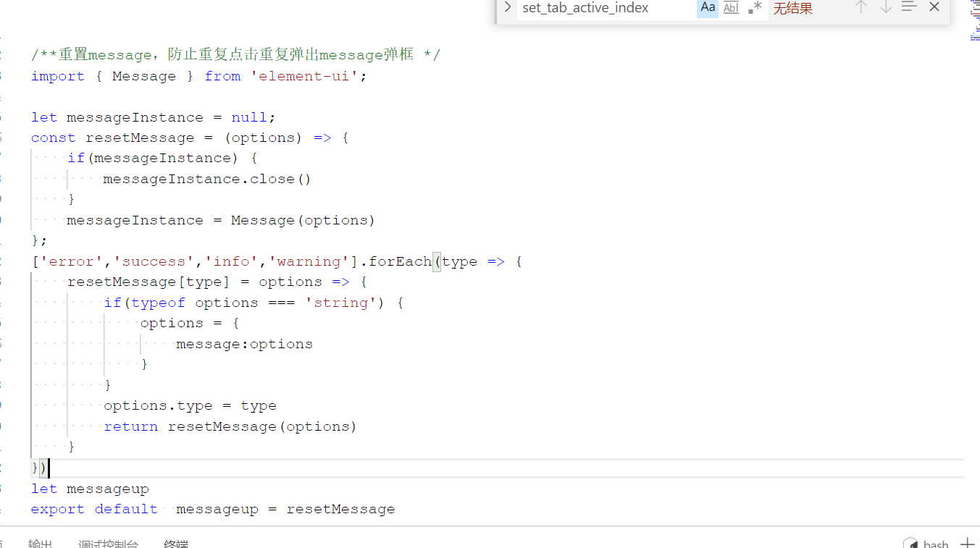Open the 调试控制台 (Debug Console) tab

(x=108, y=543)
